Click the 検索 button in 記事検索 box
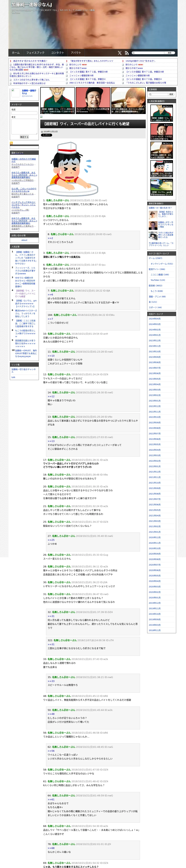The width and height of the screenshot is (186, 868). click(x=171, y=94)
